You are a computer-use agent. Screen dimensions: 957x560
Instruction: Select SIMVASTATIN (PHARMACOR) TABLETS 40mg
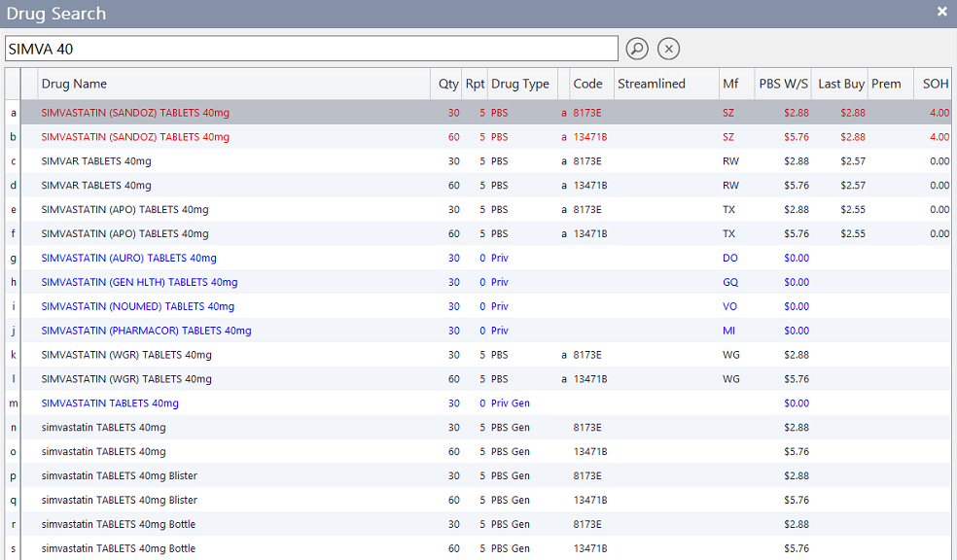(x=478, y=331)
